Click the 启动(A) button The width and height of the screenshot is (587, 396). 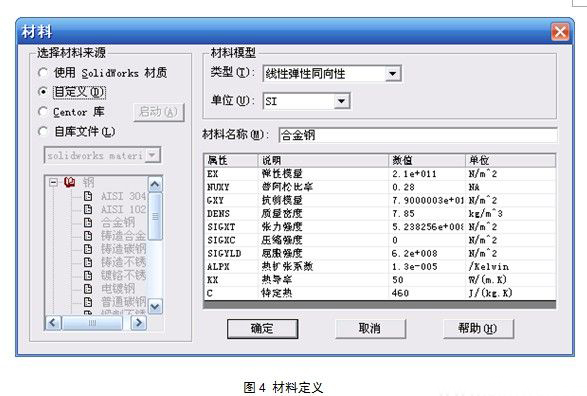pos(159,112)
